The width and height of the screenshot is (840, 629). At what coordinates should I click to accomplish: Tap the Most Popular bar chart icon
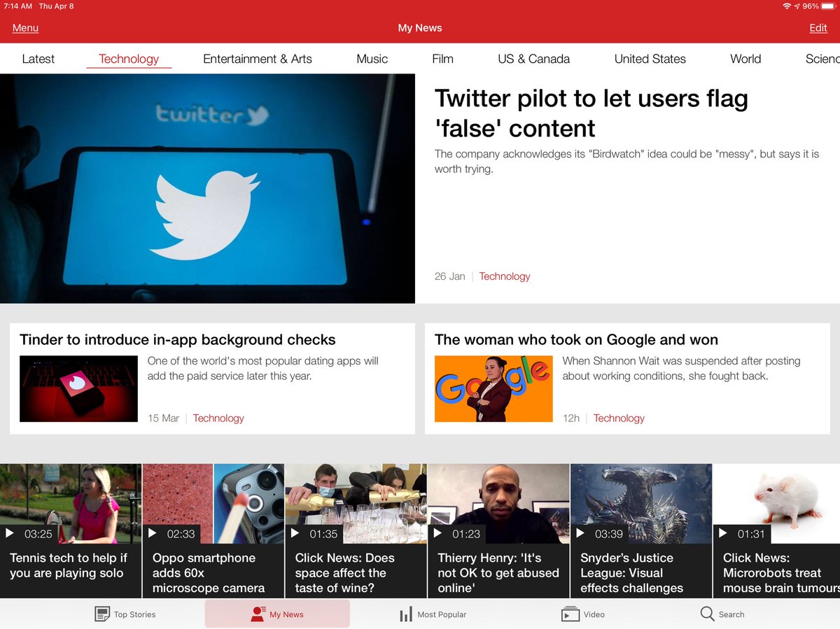tap(406, 614)
